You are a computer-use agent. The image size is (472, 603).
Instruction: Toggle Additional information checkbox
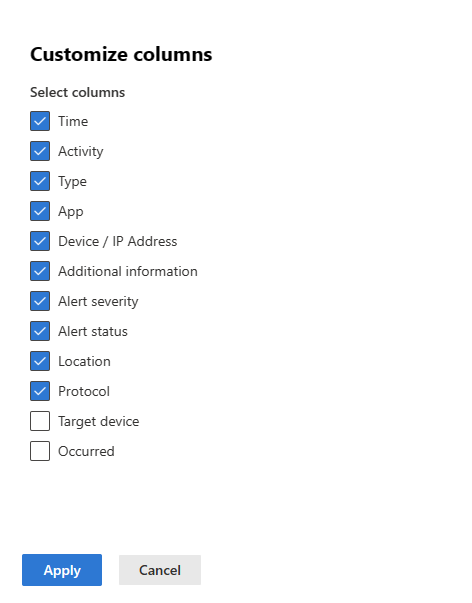click(x=40, y=271)
